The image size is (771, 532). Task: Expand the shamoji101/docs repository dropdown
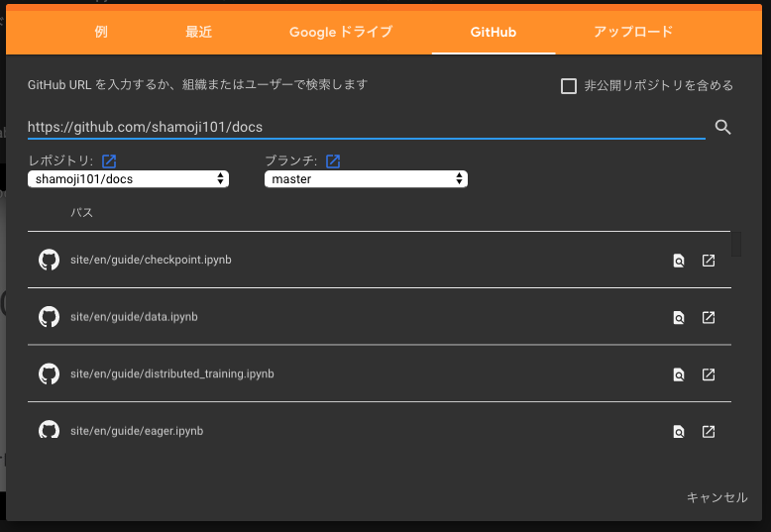(129, 179)
